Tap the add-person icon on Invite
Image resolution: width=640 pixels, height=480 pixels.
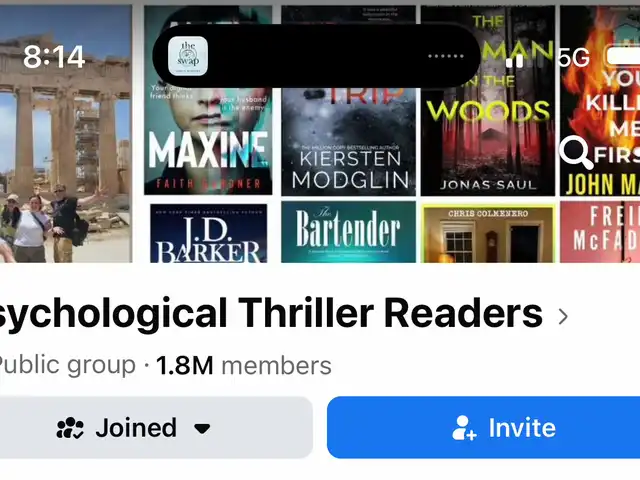464,428
